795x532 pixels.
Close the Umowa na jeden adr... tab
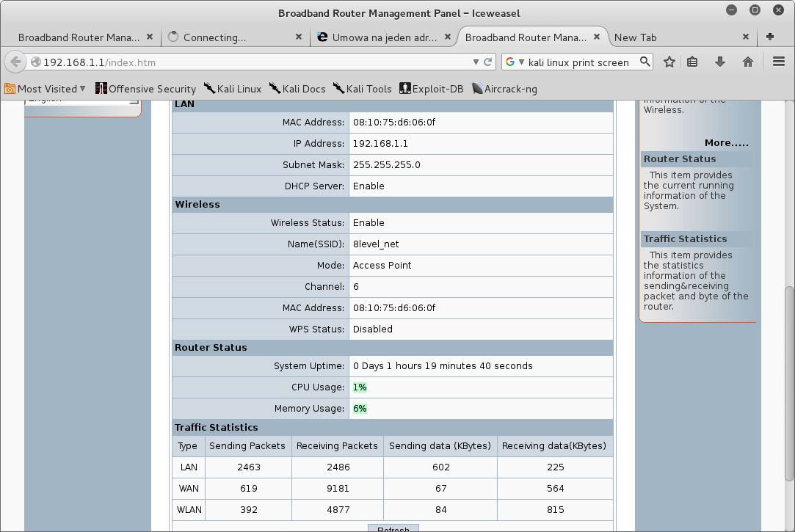pyautogui.click(x=448, y=37)
